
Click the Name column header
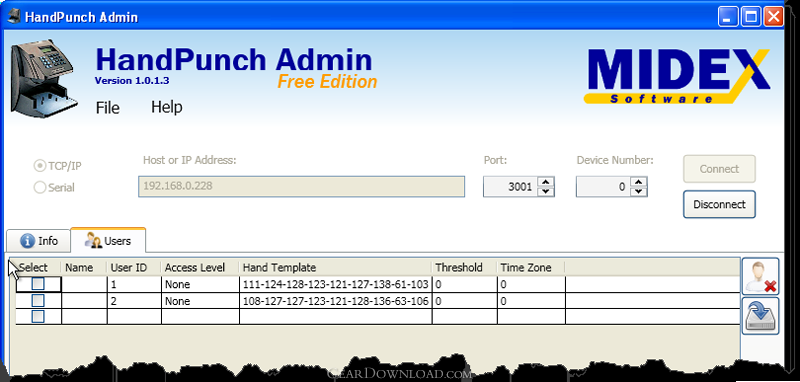84,268
